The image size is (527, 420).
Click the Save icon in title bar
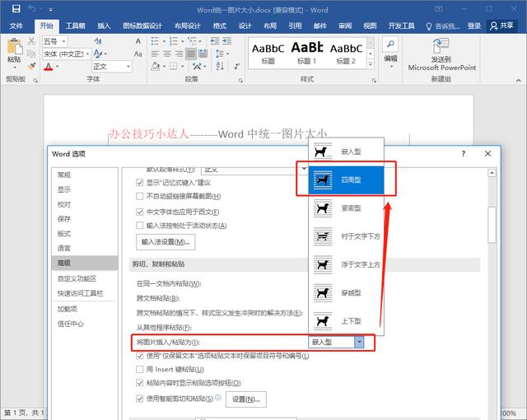[16, 9]
